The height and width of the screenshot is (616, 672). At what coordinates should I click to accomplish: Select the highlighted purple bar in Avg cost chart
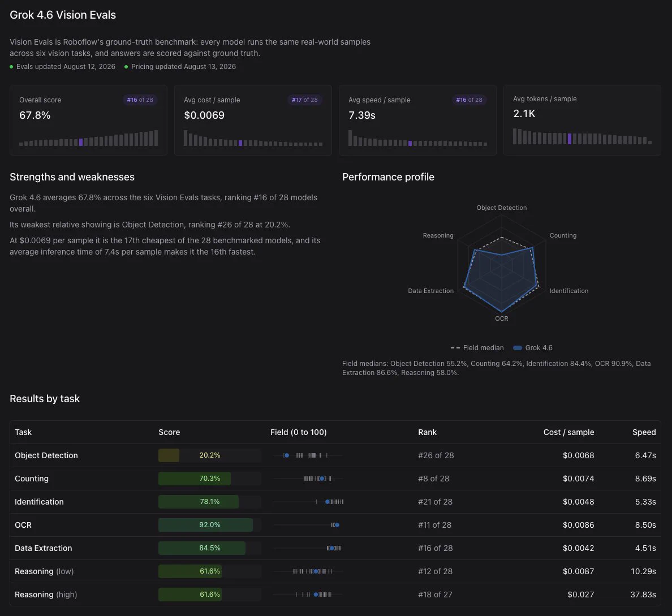[240, 143]
